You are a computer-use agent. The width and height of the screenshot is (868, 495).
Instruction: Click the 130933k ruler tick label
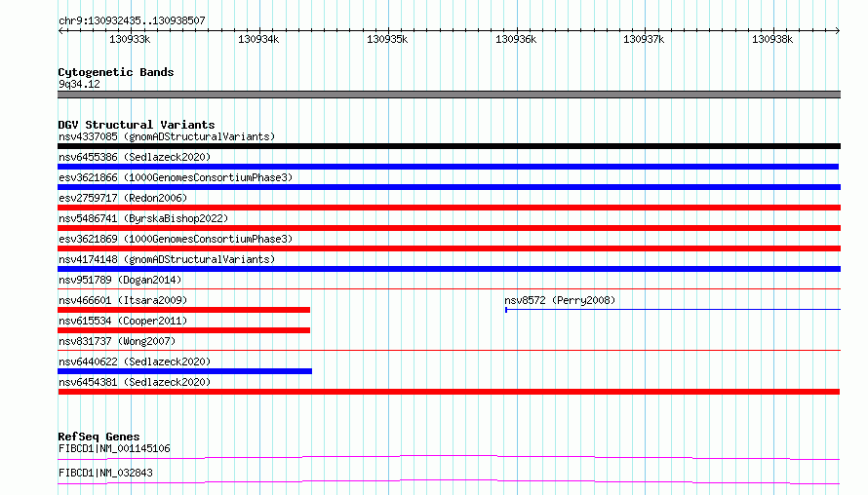click(130, 39)
